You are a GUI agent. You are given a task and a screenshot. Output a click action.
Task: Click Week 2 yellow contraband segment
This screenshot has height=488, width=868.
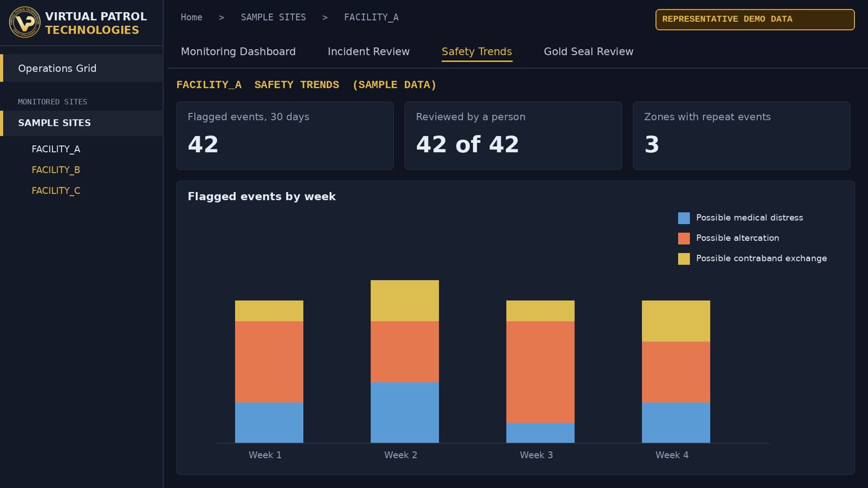[404, 301]
